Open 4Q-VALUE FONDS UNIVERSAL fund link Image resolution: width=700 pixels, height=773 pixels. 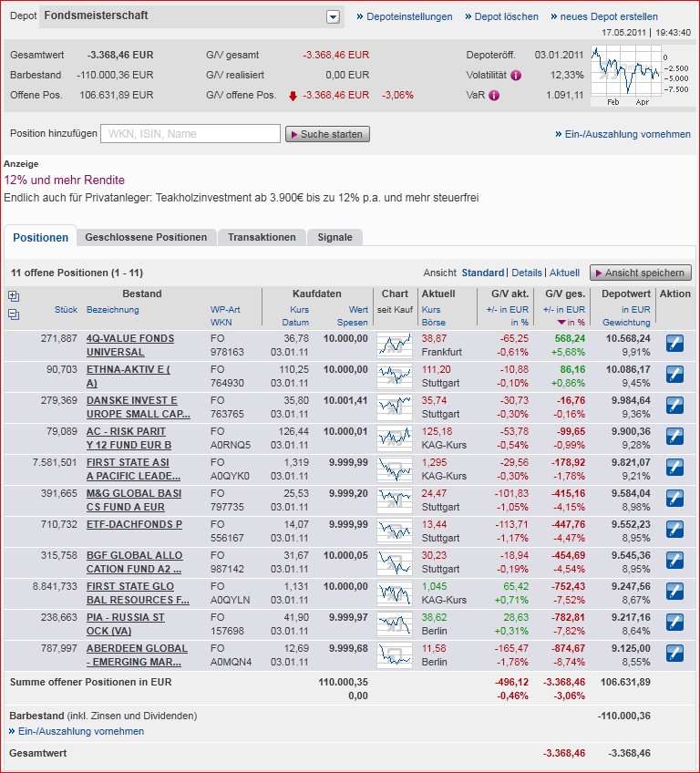pos(130,345)
